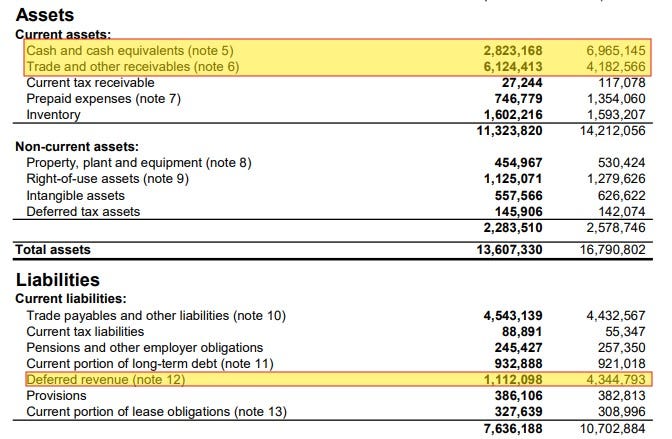Click value 530,424

coord(621,163)
